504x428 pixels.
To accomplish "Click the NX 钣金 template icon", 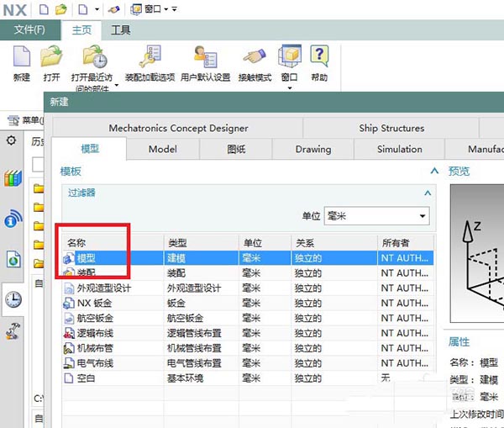I will coord(69,304).
